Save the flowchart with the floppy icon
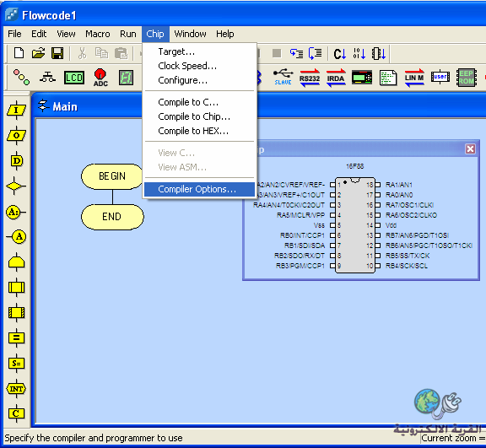 click(57, 53)
